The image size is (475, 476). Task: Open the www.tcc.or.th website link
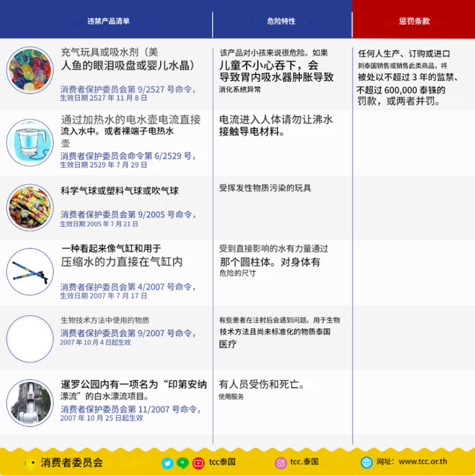tap(423, 462)
